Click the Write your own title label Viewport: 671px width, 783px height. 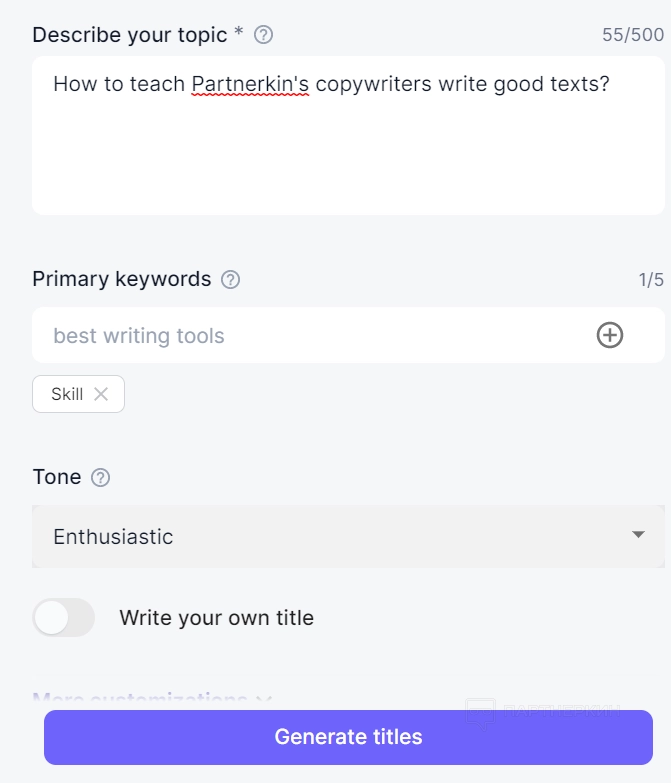pyautogui.click(x=216, y=618)
